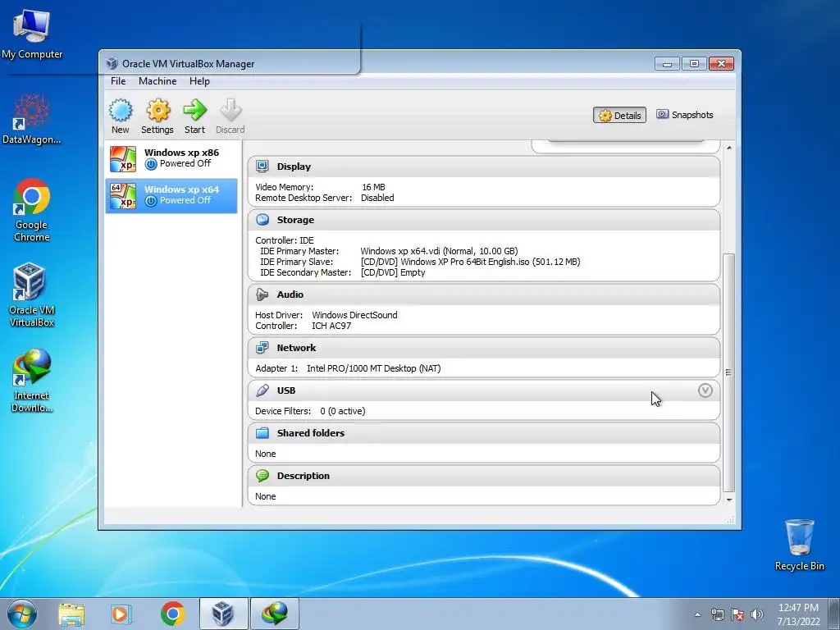The image size is (840, 630).
Task: Click the Description section bubble icon
Action: pyautogui.click(x=262, y=476)
